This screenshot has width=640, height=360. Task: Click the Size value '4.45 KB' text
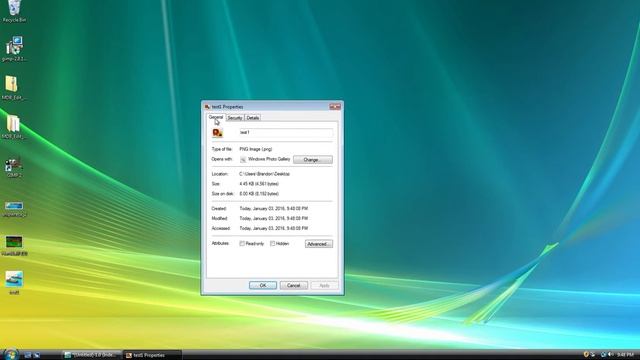(x=259, y=184)
